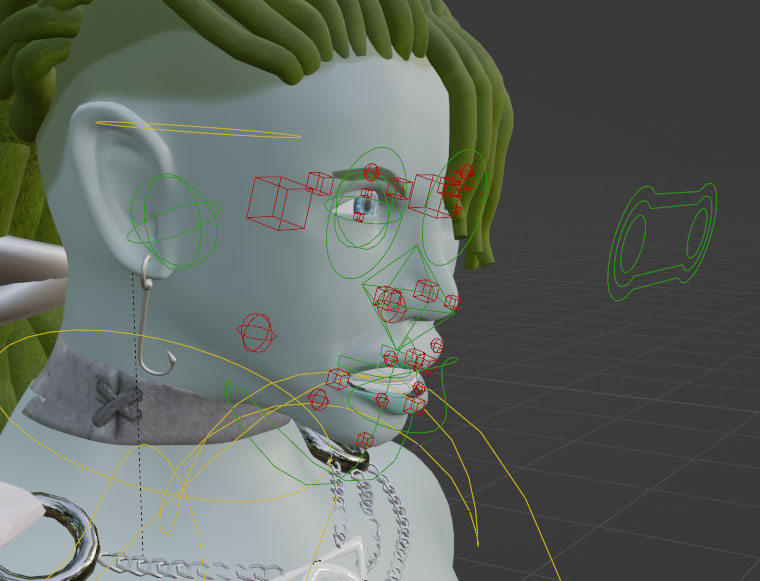Click the red sphere beside the nostril

pyautogui.click(x=388, y=298)
